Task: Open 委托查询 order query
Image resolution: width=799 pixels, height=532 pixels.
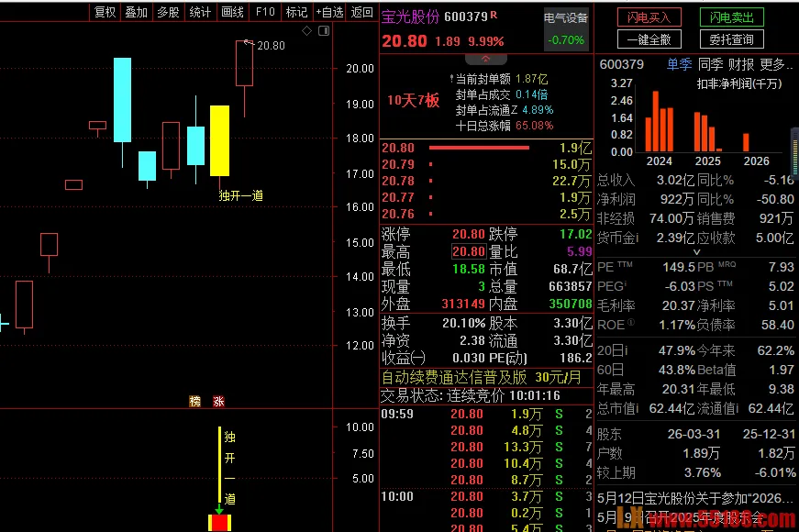Action: pos(732,39)
